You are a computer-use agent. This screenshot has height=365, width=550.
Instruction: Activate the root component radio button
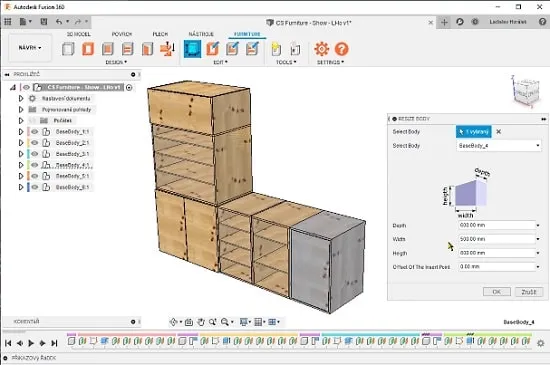pyautogui.click(x=129, y=87)
